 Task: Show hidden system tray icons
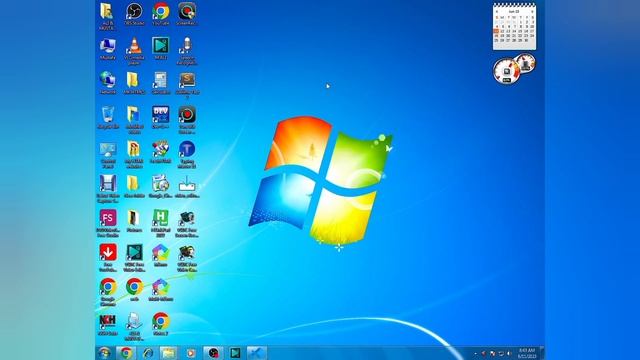pos(475,353)
